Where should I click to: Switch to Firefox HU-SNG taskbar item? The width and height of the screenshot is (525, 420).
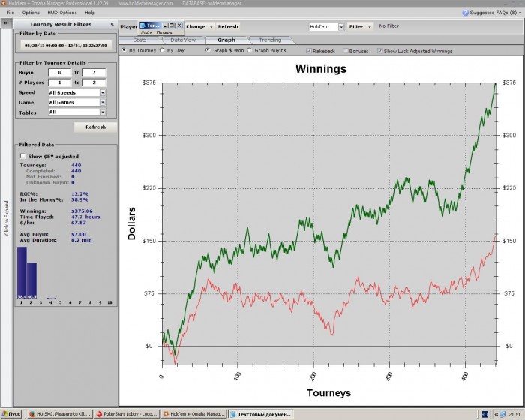(60, 414)
